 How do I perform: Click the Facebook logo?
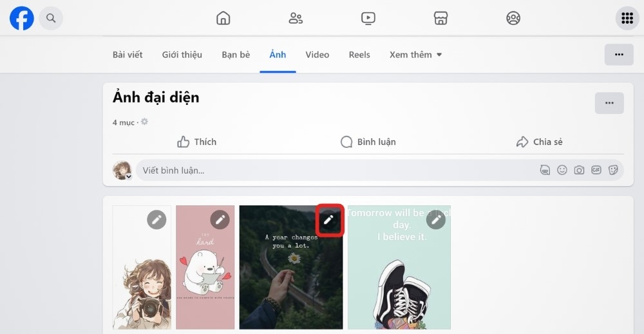coord(22,18)
